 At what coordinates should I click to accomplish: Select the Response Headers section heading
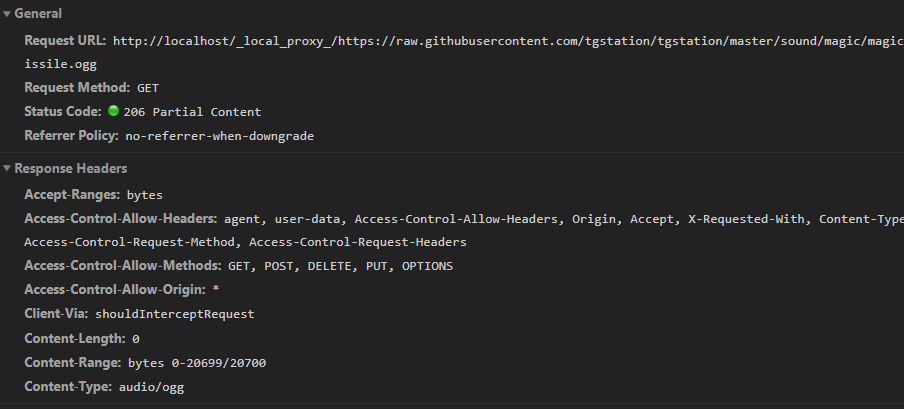pyautogui.click(x=70, y=168)
